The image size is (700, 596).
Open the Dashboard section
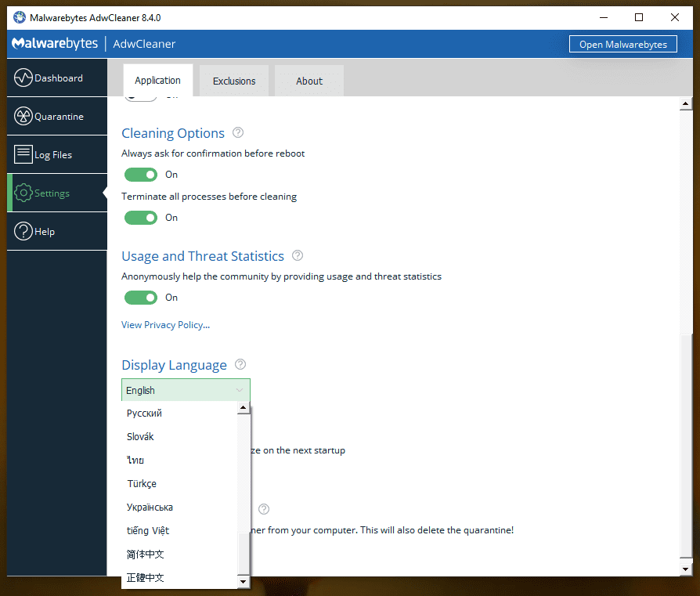(x=57, y=78)
